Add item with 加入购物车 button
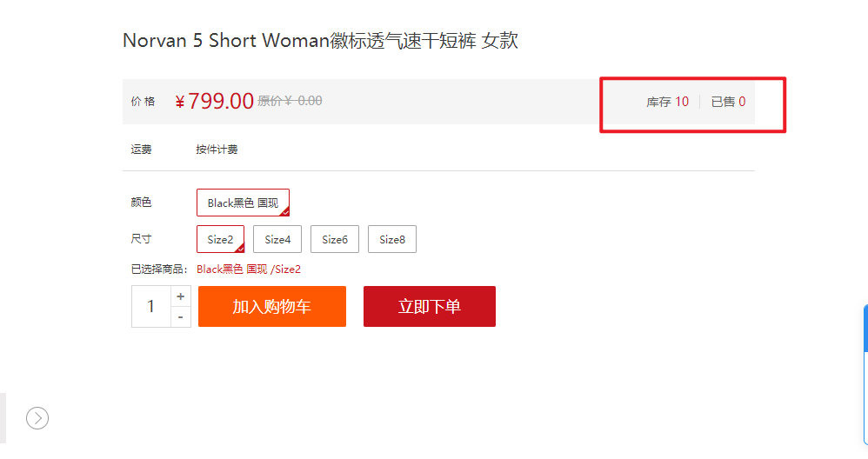Viewport: 868px width, 459px height. (272, 306)
